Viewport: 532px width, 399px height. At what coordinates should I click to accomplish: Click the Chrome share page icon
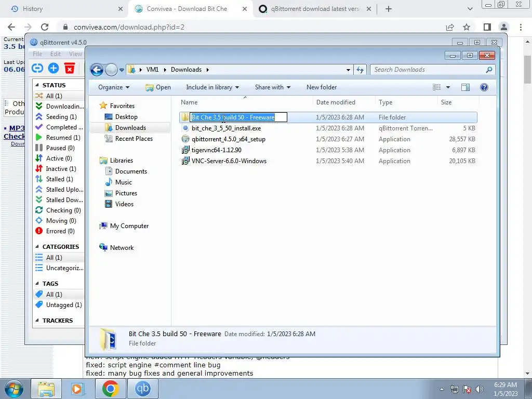(x=450, y=27)
